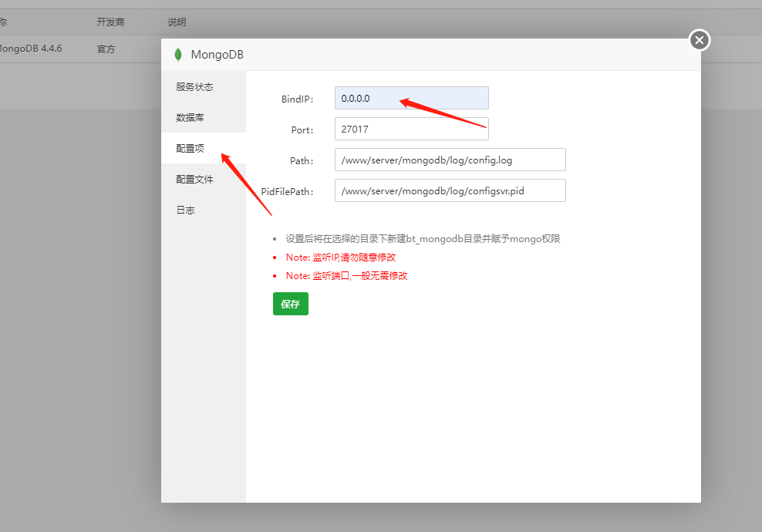
Task: Click the BindIP: field label
Action: (298, 99)
